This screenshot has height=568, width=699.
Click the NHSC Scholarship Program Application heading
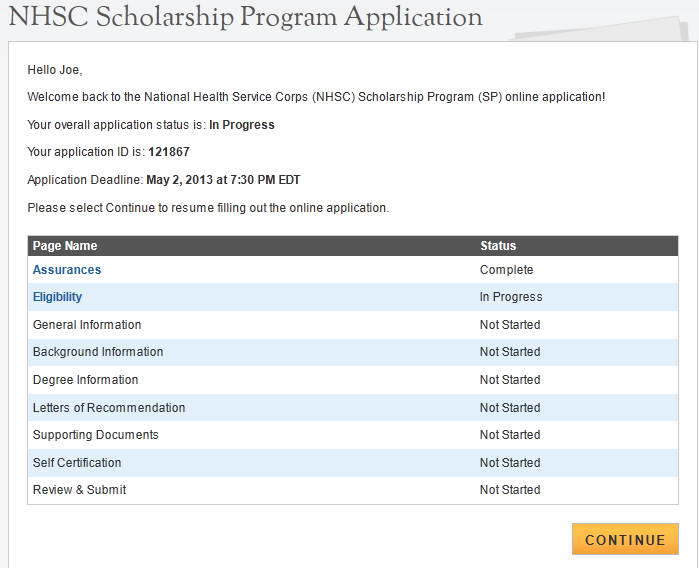(245, 17)
